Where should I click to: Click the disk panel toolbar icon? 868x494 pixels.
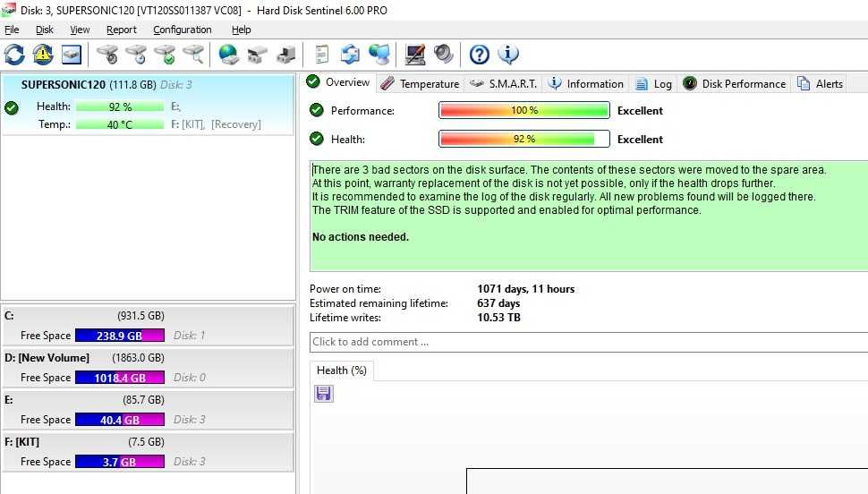tap(72, 55)
